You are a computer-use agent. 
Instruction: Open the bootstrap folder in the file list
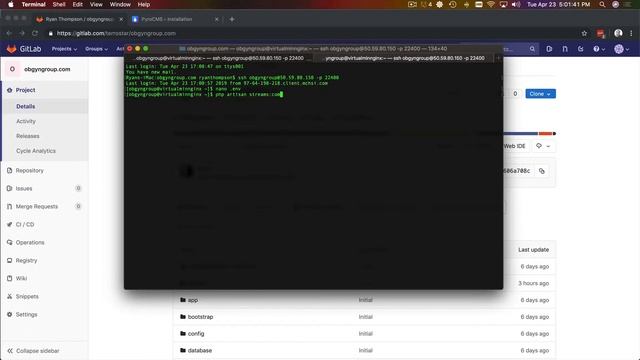200,317
